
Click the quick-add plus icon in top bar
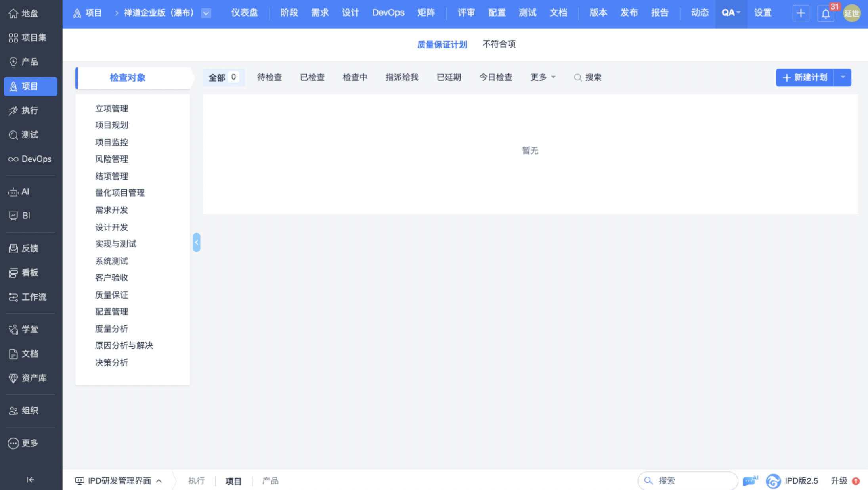[x=801, y=13]
